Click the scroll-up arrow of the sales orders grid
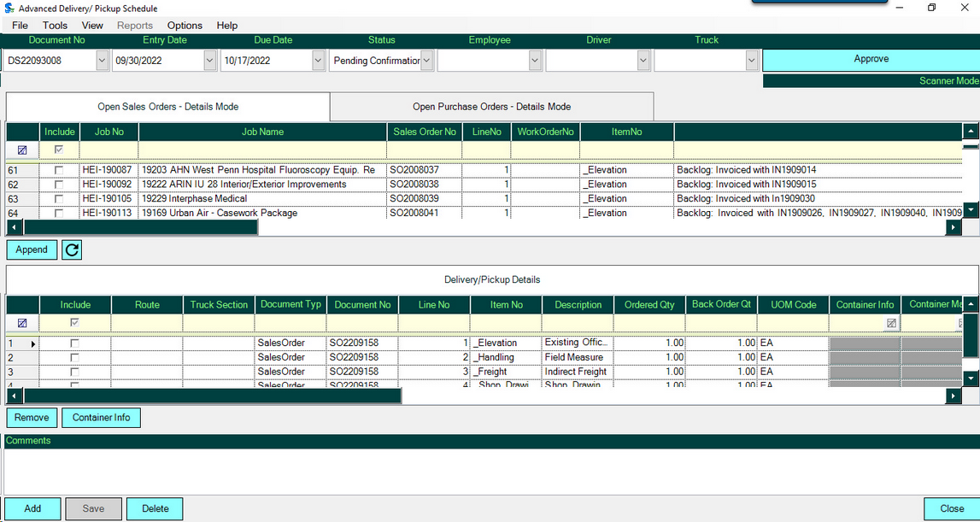Screen dimensions: 980x522 pyautogui.click(x=971, y=132)
